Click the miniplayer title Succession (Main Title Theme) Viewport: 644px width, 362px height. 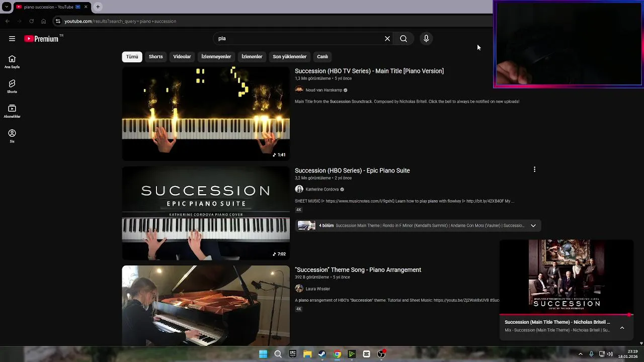click(x=557, y=322)
